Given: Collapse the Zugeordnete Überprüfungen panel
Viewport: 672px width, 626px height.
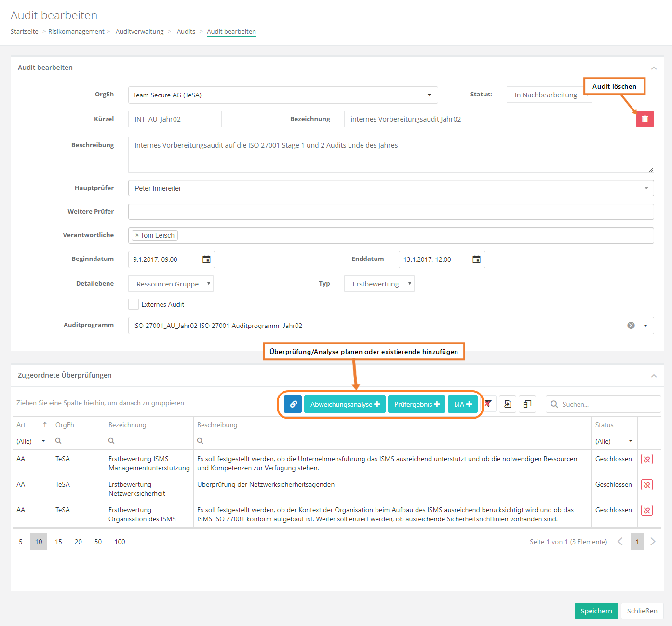Looking at the screenshot, I should pyautogui.click(x=654, y=376).
